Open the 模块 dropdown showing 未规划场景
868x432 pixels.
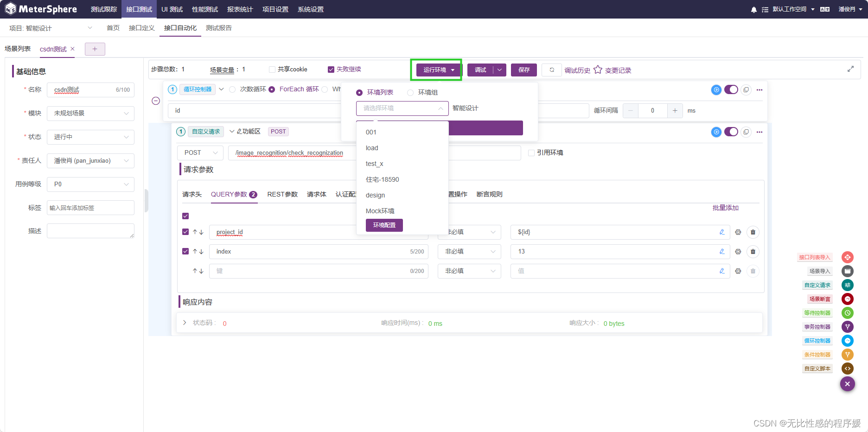click(x=90, y=114)
